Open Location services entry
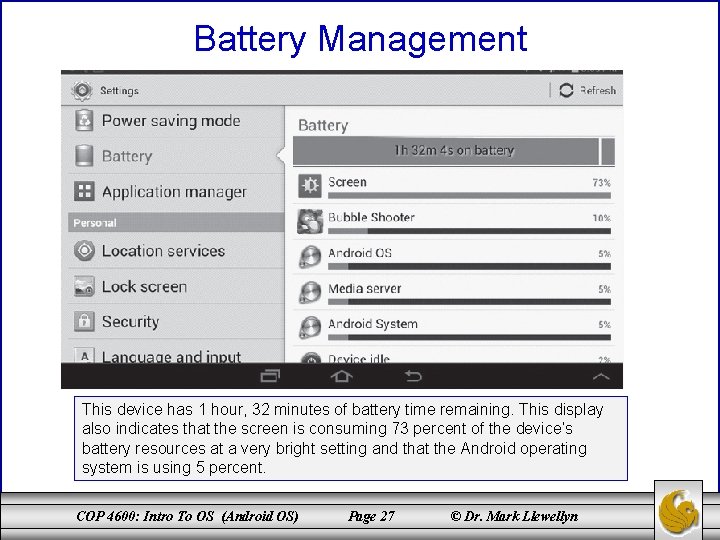The height and width of the screenshot is (540, 720). point(163,251)
